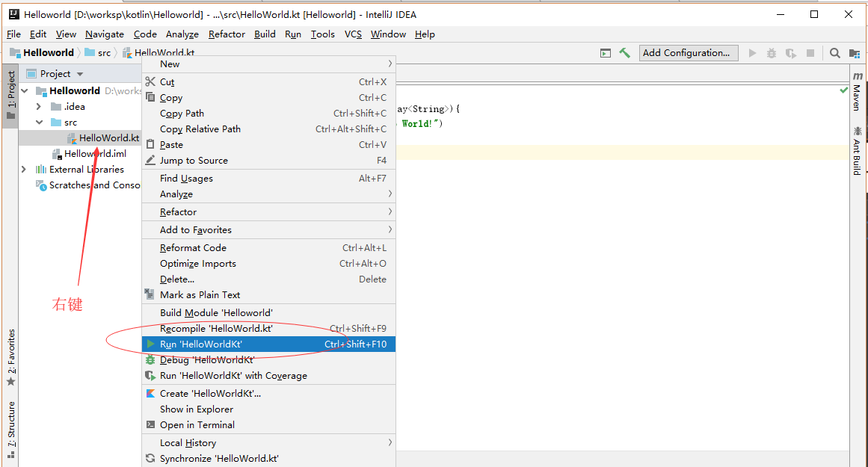Select Paste in context menu
The height and width of the screenshot is (467, 868).
[268, 144]
